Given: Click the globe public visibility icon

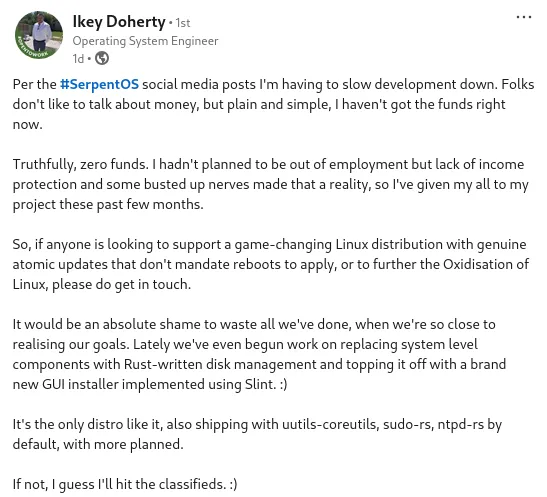Looking at the screenshot, I should (102, 58).
